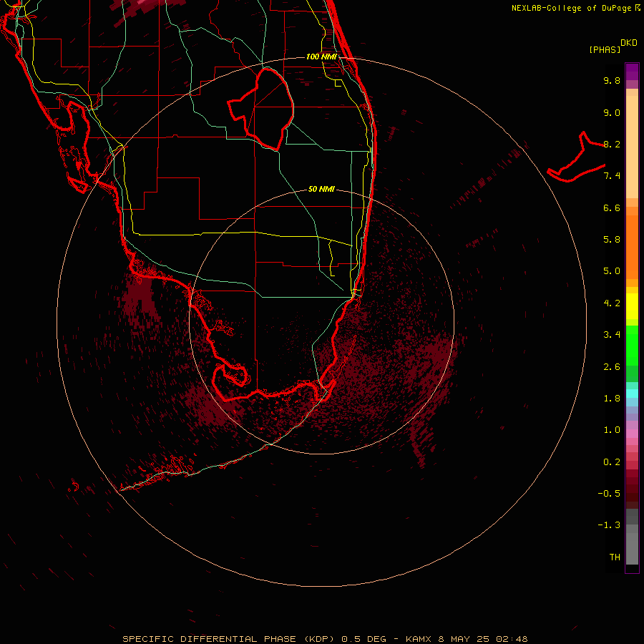This screenshot has height=644, width=644.
Task: Click the -0.5 legend value
Action: tap(609, 494)
